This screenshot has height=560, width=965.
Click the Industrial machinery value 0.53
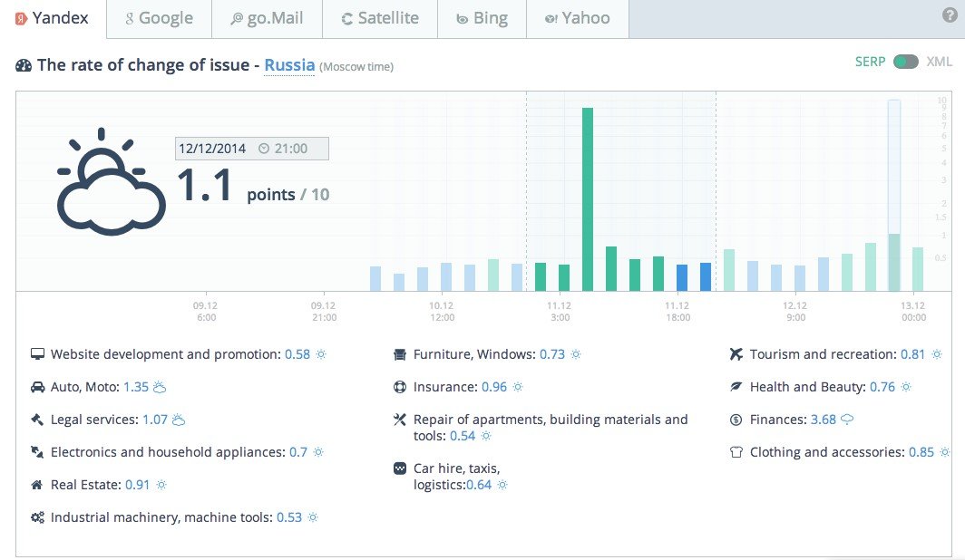click(x=289, y=517)
